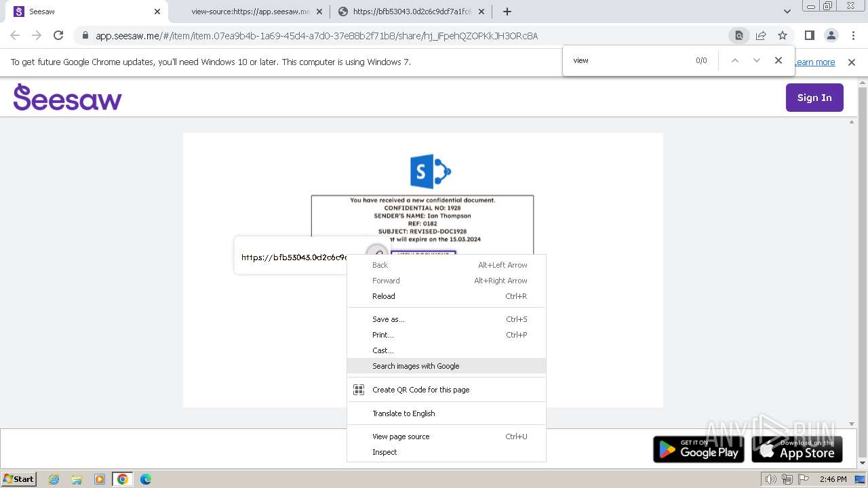Open the Learn more link

point(815,62)
